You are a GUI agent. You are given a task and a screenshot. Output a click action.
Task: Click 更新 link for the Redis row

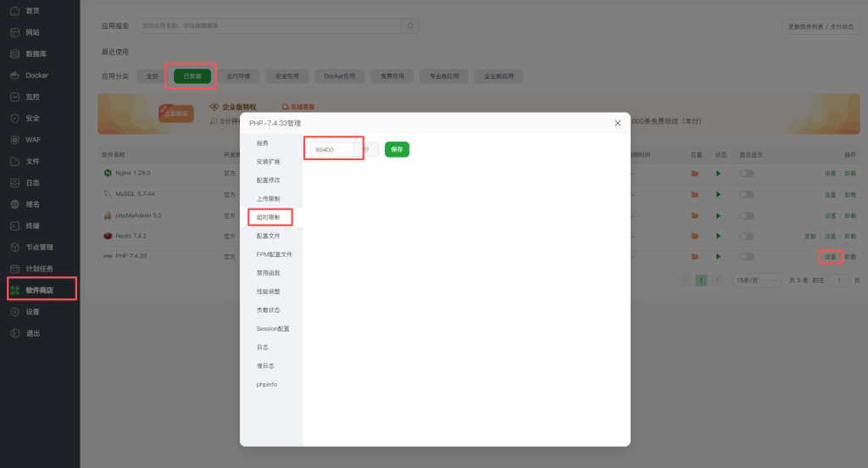click(x=810, y=236)
